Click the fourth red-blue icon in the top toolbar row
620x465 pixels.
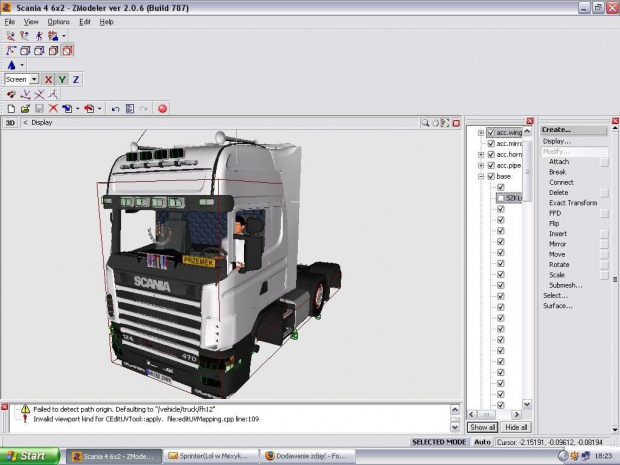coord(53,36)
